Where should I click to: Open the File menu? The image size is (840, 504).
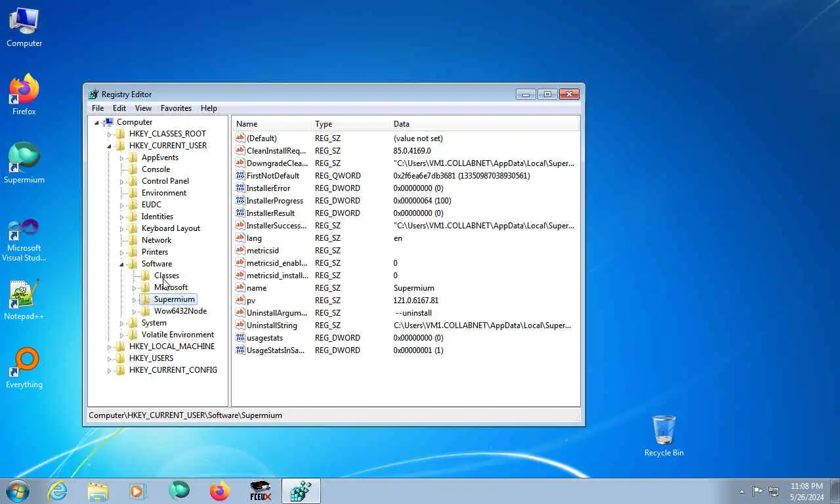(98, 108)
